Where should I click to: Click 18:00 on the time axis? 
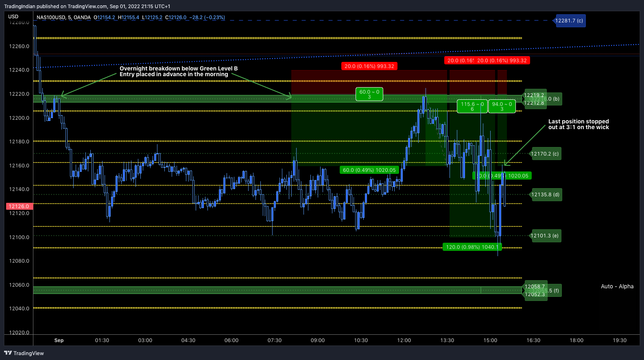pos(576,340)
